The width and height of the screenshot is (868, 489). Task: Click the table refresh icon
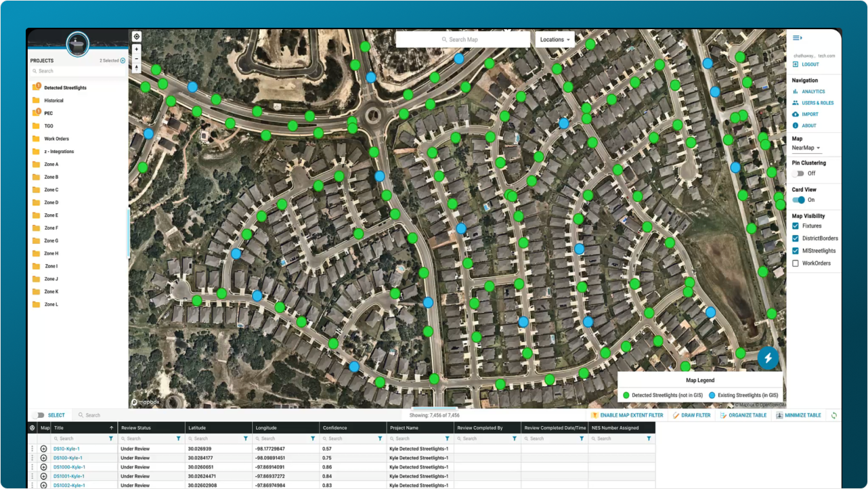(x=833, y=415)
